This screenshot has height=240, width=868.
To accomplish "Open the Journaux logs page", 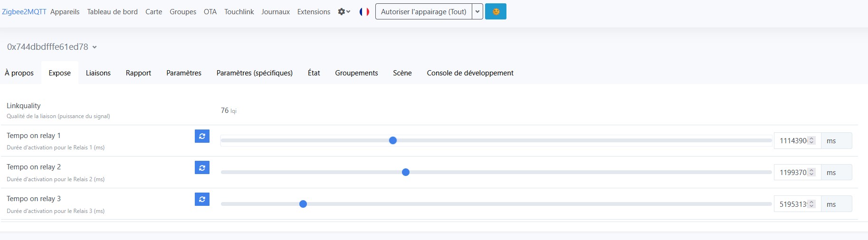I will (276, 12).
